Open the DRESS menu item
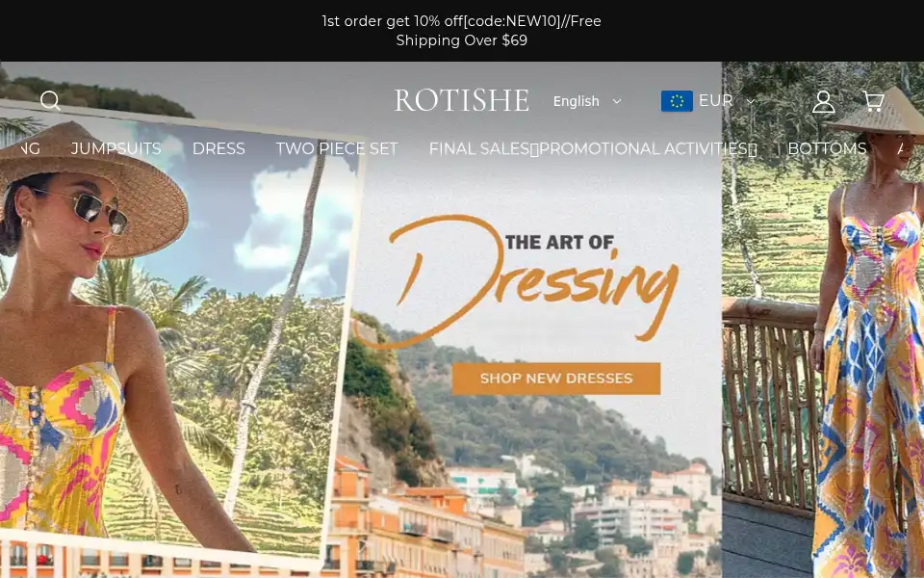The image size is (924, 578). click(x=218, y=148)
